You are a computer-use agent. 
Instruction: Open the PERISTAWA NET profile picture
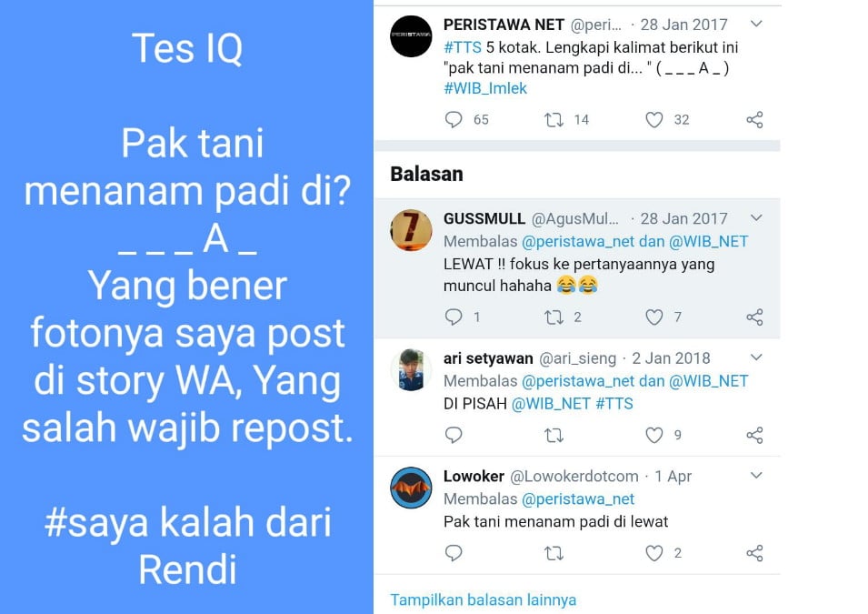411,36
